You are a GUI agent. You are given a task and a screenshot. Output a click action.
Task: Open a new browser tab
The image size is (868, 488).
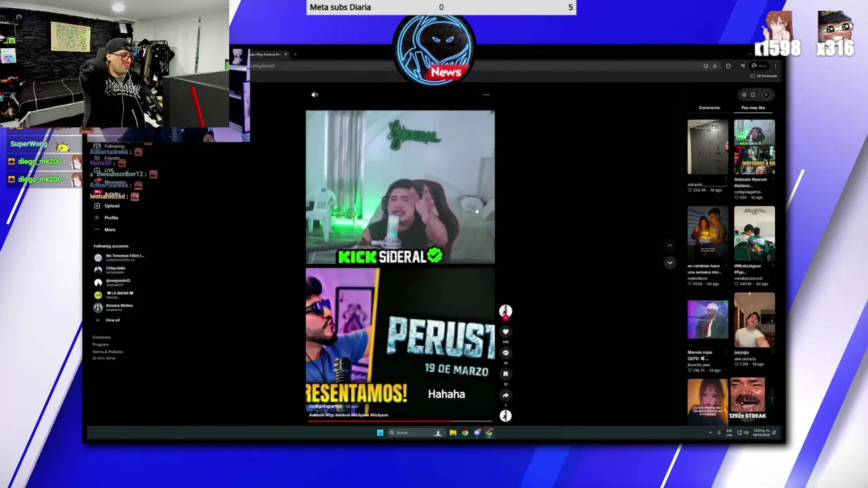(295, 54)
